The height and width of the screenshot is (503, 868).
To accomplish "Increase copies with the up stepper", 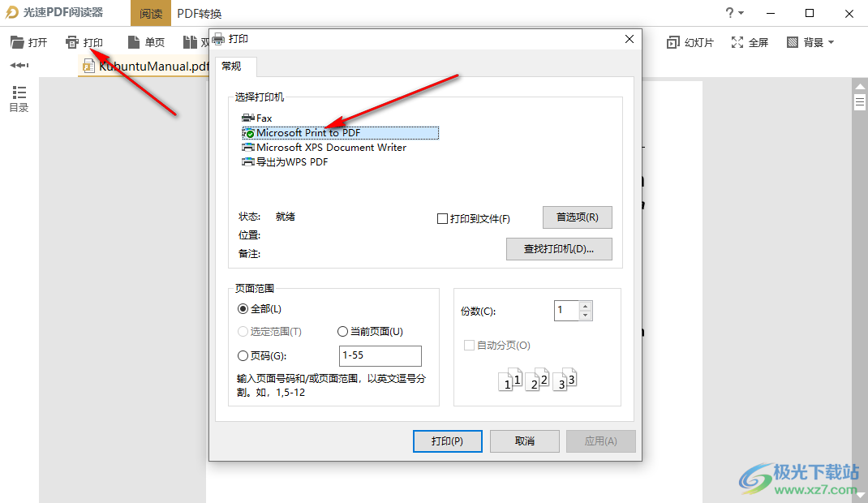I will click(586, 306).
